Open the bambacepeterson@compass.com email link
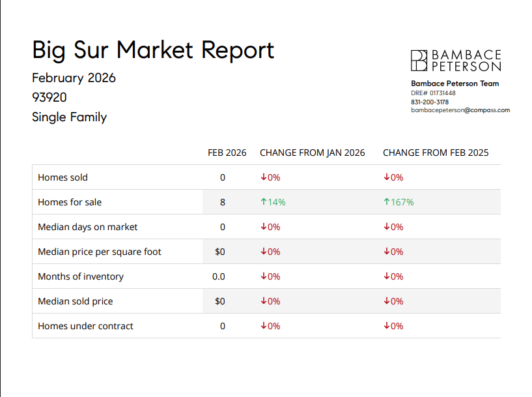The width and height of the screenshot is (532, 397). (460, 110)
